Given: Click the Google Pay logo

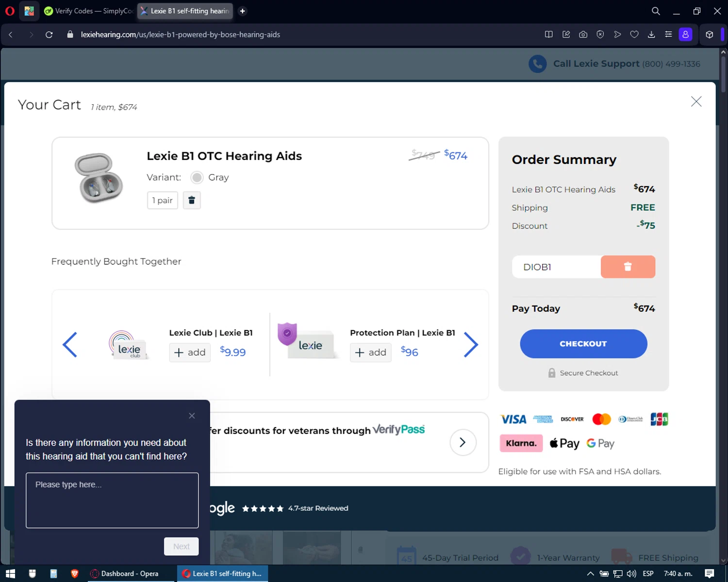Looking at the screenshot, I should [600, 443].
